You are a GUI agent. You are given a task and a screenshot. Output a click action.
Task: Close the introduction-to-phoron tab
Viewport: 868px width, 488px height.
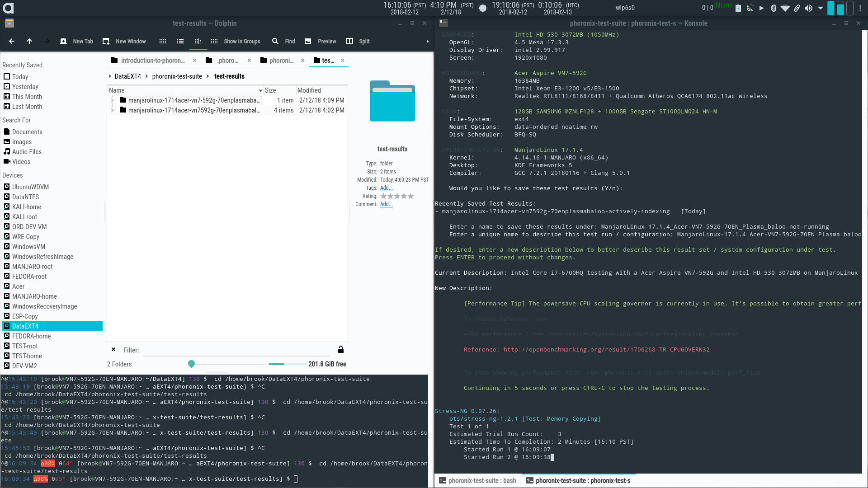(x=194, y=61)
